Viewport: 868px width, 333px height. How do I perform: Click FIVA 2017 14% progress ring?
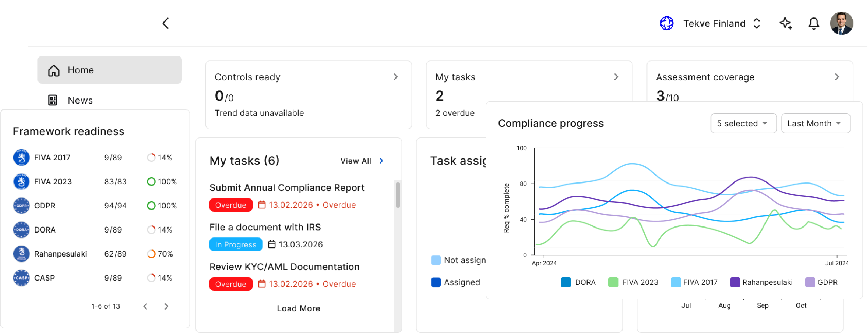pos(151,157)
